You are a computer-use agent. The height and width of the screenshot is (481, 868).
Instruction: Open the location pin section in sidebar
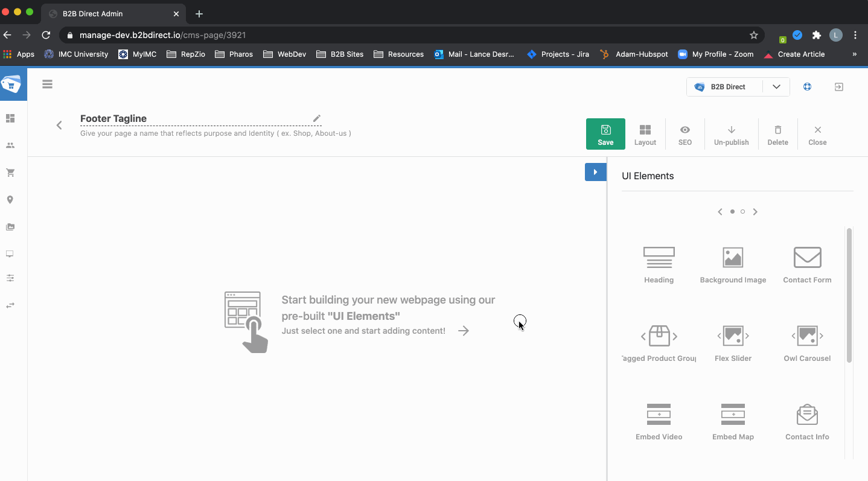tap(10, 199)
